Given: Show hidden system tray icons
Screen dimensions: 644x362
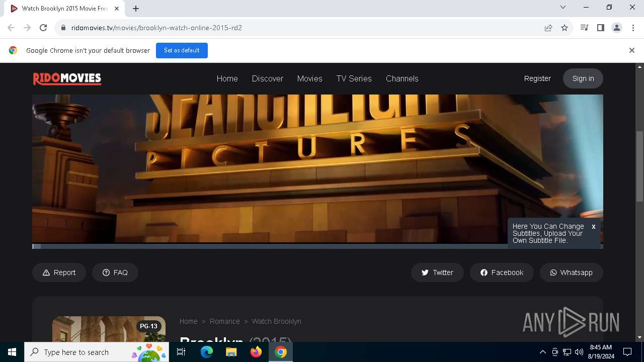Looking at the screenshot, I should point(542,352).
